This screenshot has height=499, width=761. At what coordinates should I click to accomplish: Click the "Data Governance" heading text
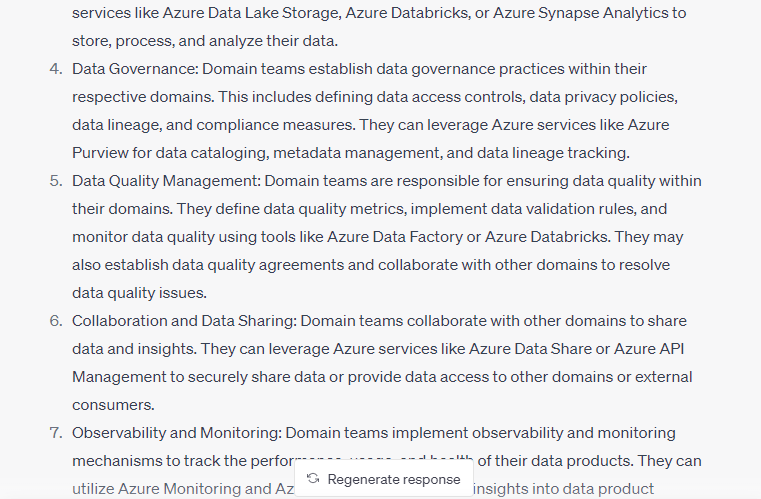(x=133, y=69)
